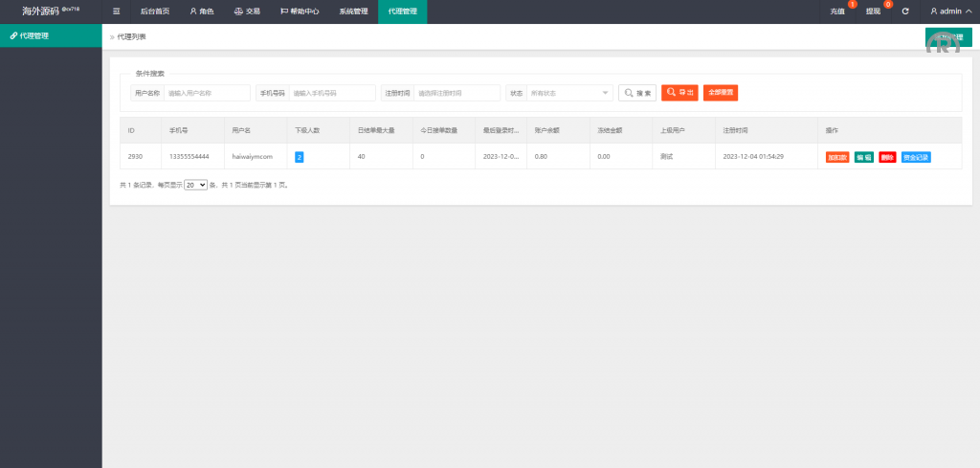The width and height of the screenshot is (980, 468).
Task: Focus the 用户名称 input field
Action: pyautogui.click(x=206, y=93)
